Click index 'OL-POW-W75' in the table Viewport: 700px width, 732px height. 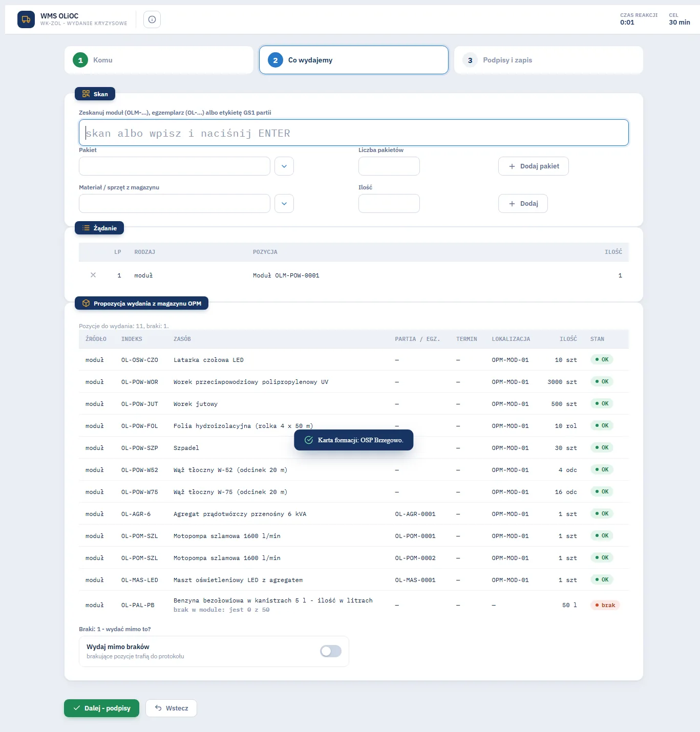click(x=140, y=492)
